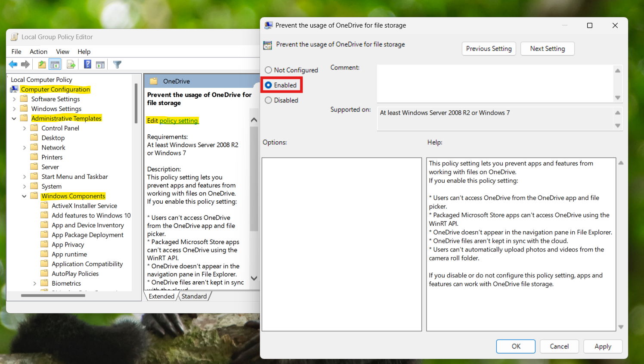Expand the Windows Settings node

click(14, 109)
